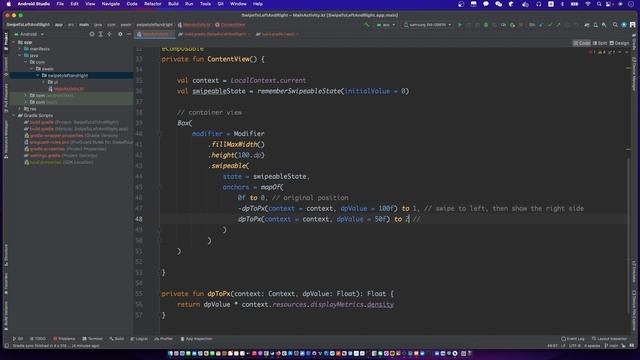Open the Git menu
The width and height of the screenshot is (640, 360).
coord(220,4)
